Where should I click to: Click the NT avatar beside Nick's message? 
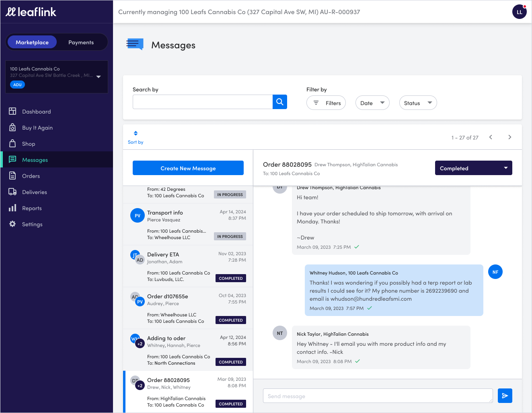pos(280,333)
